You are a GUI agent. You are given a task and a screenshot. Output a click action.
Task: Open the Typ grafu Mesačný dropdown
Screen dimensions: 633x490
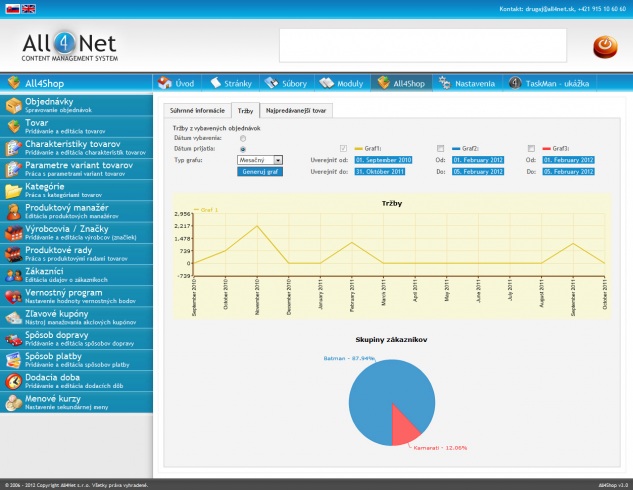tap(260, 159)
